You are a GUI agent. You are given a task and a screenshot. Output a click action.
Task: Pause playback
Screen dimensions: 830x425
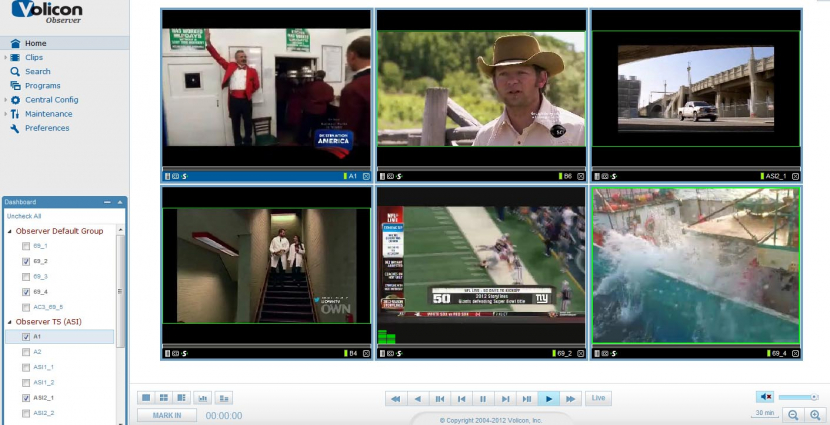(x=483, y=399)
